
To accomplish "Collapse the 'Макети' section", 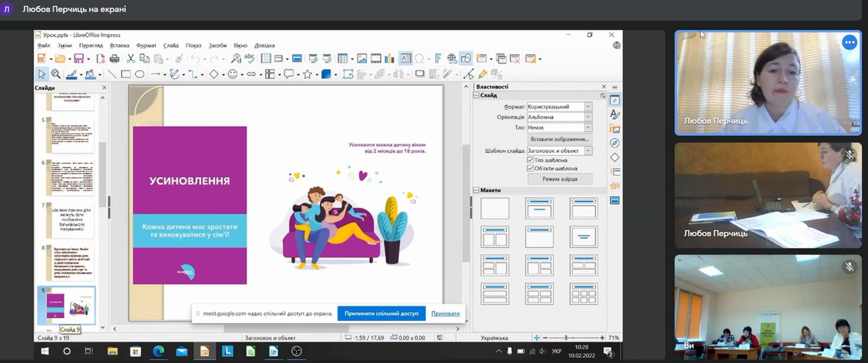I will pyautogui.click(x=476, y=190).
